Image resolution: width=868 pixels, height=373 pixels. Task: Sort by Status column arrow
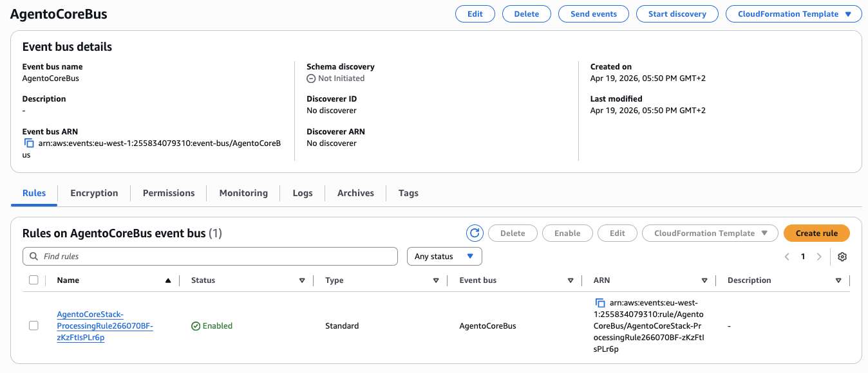(x=302, y=280)
